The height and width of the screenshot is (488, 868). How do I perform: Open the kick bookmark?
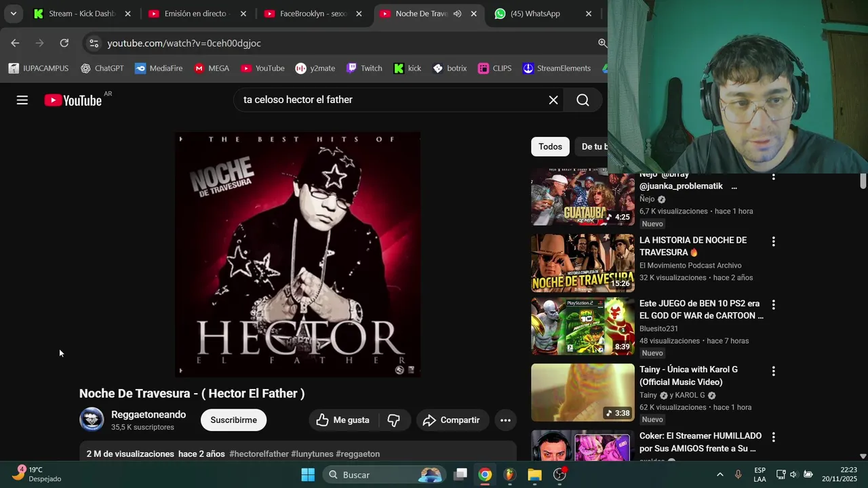coord(408,68)
